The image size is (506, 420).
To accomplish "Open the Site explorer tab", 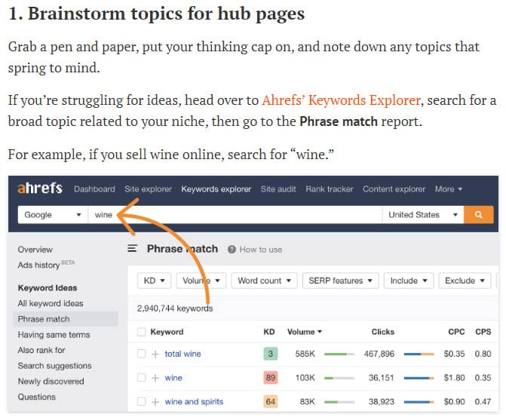I will (x=149, y=189).
